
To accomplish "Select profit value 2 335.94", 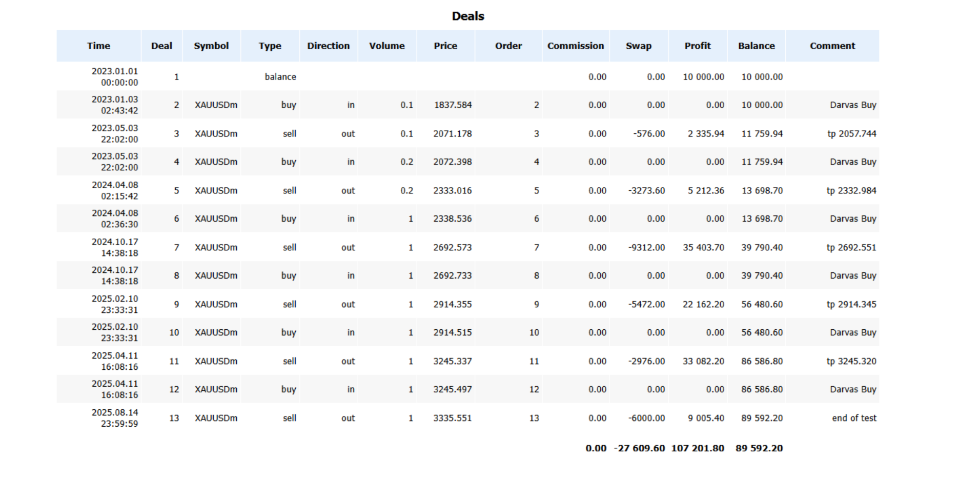I will pos(706,134).
